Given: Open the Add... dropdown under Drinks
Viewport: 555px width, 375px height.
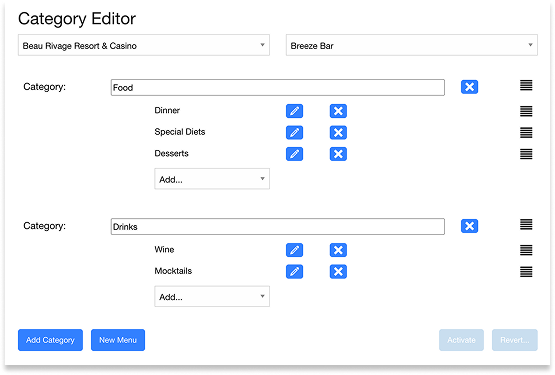Looking at the screenshot, I should [x=212, y=296].
